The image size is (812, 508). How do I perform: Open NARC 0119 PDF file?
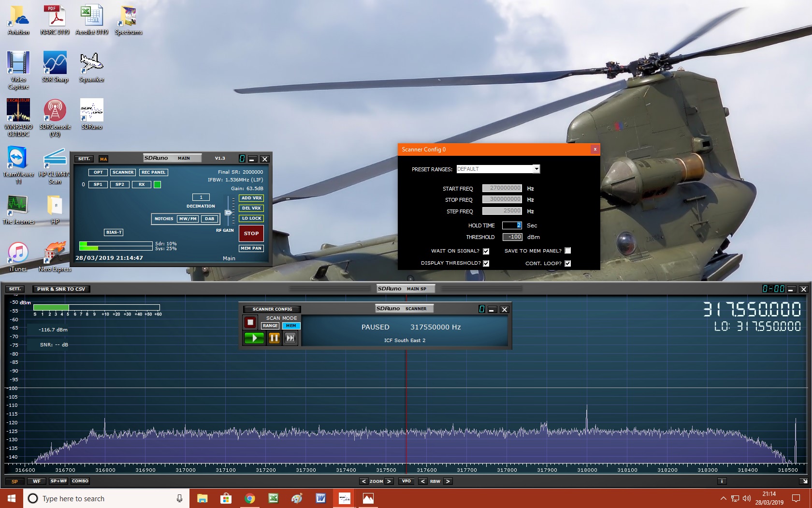coord(55,19)
